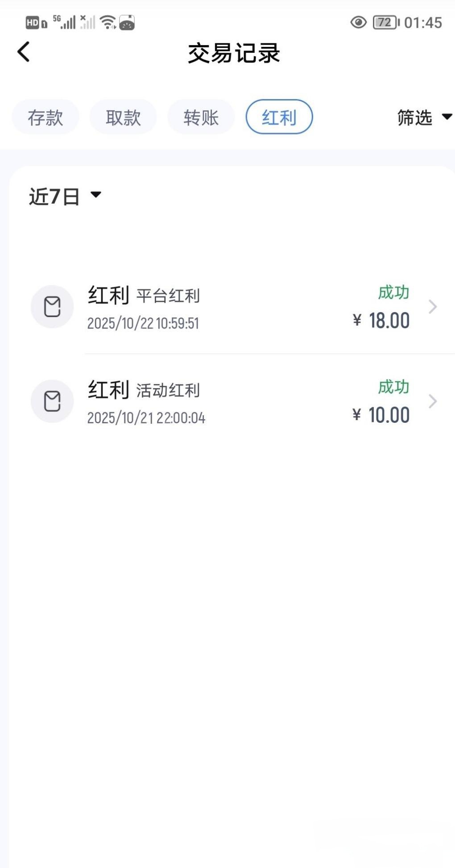Select the 取款 withdrawal filter tab
Screen dimensions: 455x868
(123, 117)
